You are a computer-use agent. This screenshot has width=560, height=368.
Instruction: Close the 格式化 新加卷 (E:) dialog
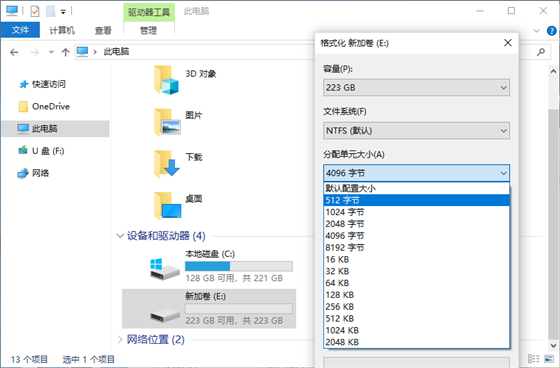pos(508,43)
